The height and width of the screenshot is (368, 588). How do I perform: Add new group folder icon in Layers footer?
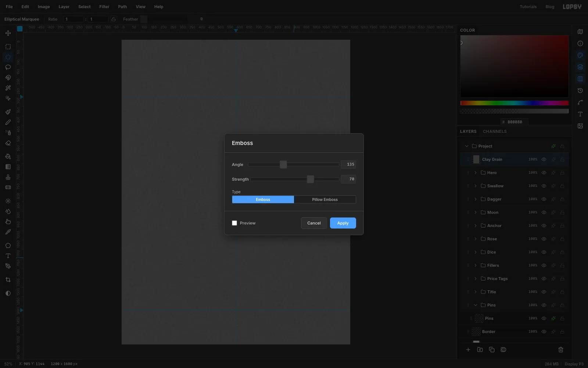pos(480,350)
